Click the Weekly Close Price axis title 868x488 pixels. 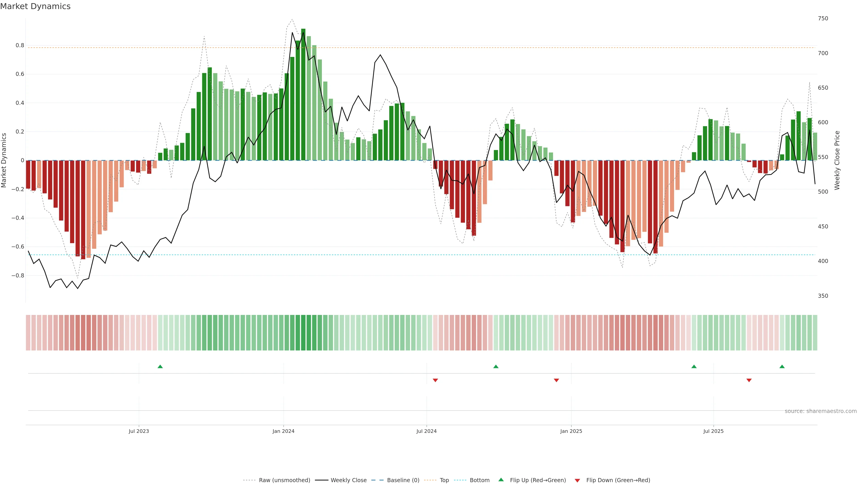[837, 160]
